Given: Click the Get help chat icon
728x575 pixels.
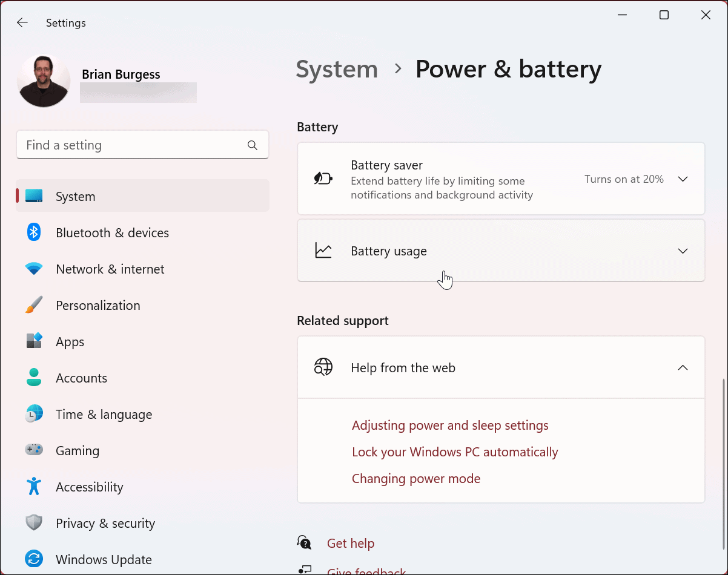Looking at the screenshot, I should [304, 542].
